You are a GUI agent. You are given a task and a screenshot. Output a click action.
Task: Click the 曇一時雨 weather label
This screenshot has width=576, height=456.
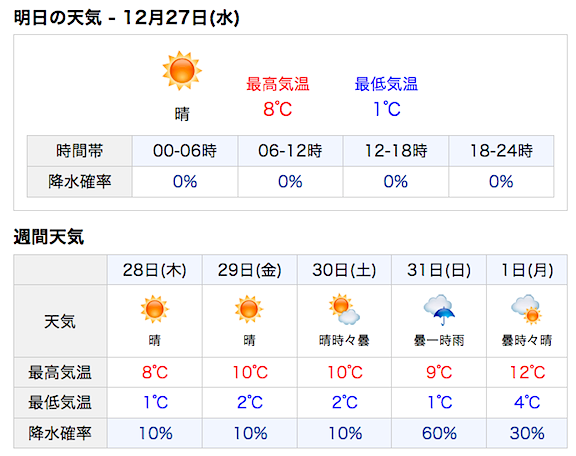pyautogui.click(x=439, y=341)
